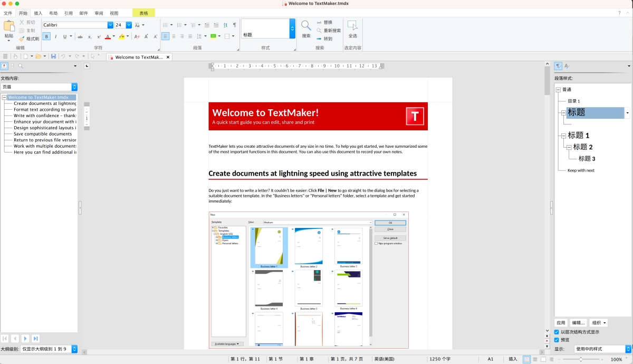Viewport: 633px width, 364px height.
Task: Apply italic formatting to text
Action: point(55,36)
